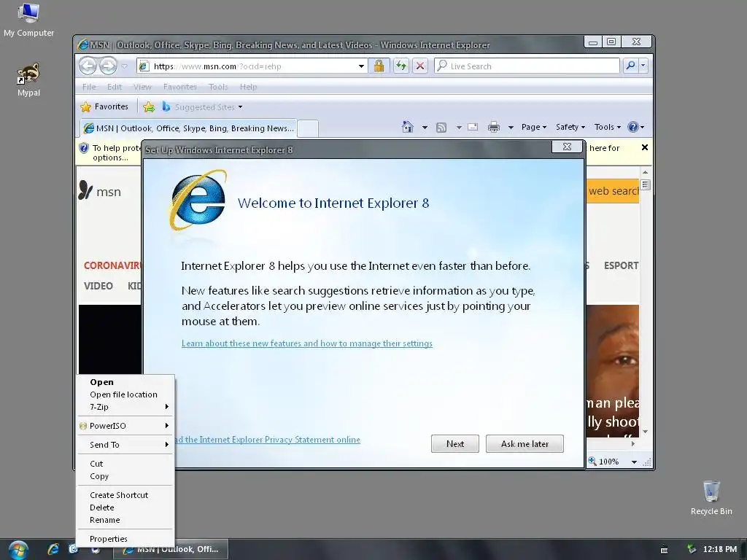Choose Rename in the context menu
This screenshot has height=560, width=747.
pyautogui.click(x=125, y=520)
